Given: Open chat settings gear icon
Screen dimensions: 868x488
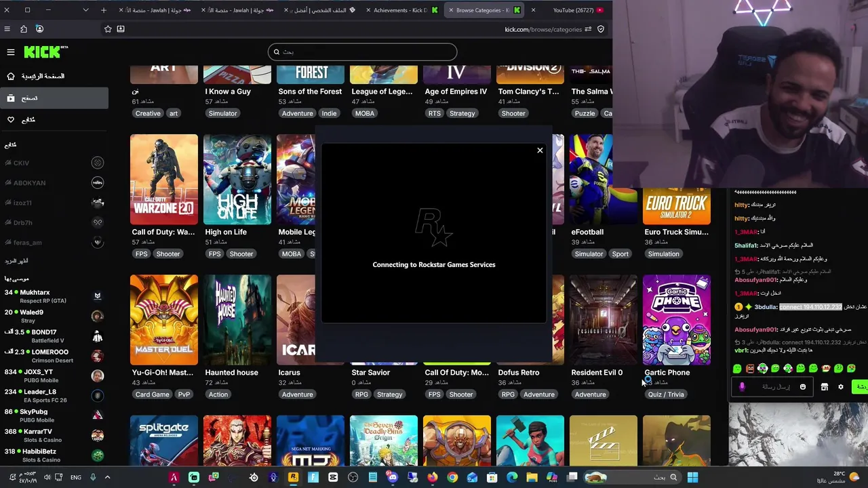Looking at the screenshot, I should coord(841,387).
